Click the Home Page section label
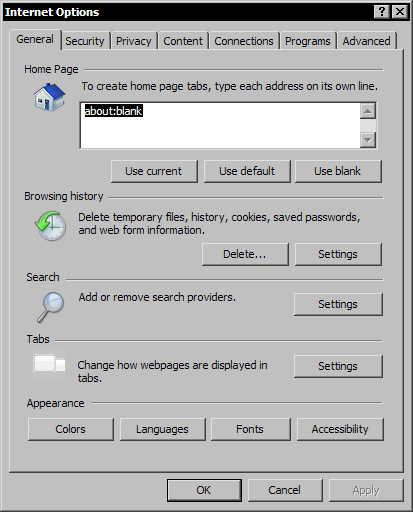 (51, 69)
